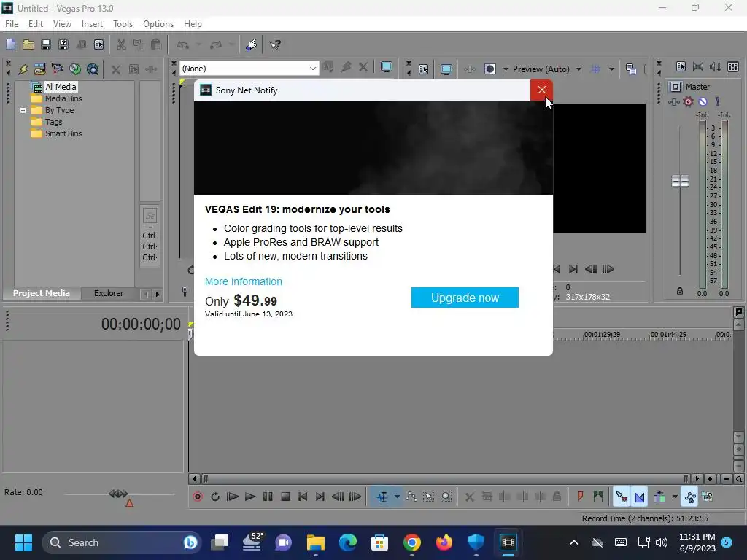Select the Zoom Edit tool magnifier
Image resolution: width=747 pixels, height=560 pixels.
point(446,497)
